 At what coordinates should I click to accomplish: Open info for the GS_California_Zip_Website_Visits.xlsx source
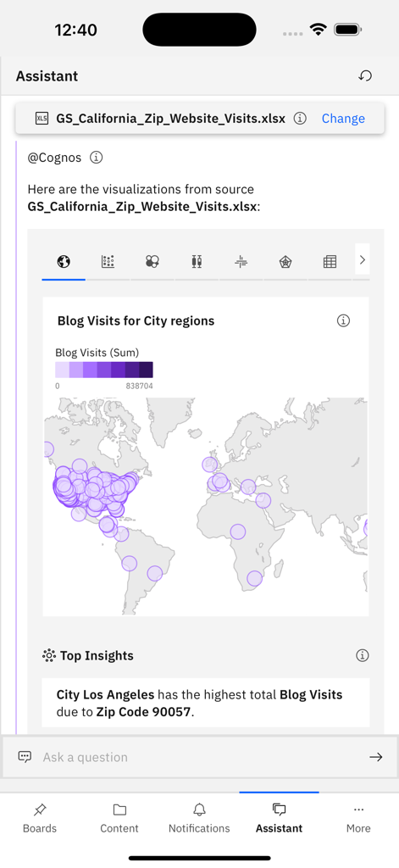tap(300, 119)
